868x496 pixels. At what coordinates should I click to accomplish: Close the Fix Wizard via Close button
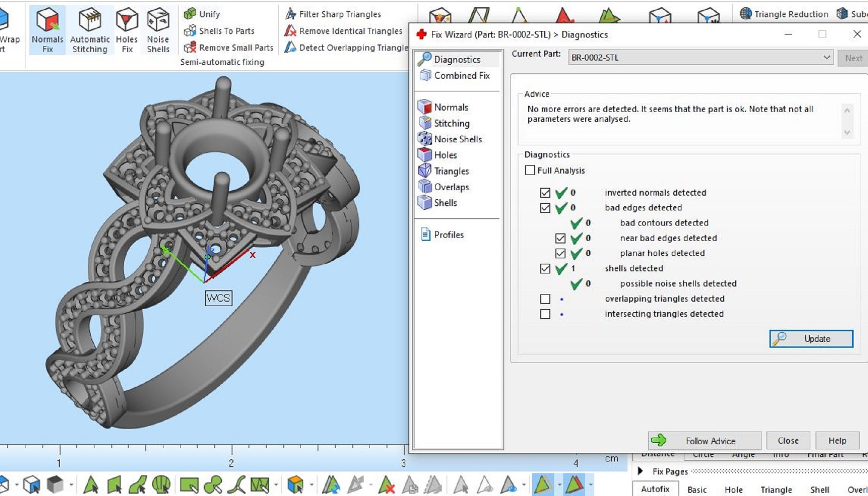pyautogui.click(x=788, y=441)
